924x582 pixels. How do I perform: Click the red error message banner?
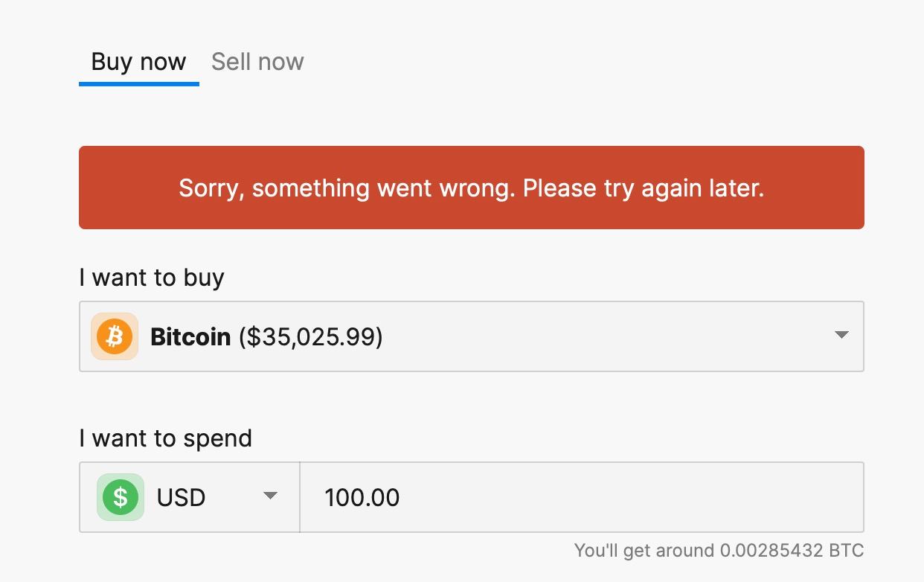click(x=472, y=188)
